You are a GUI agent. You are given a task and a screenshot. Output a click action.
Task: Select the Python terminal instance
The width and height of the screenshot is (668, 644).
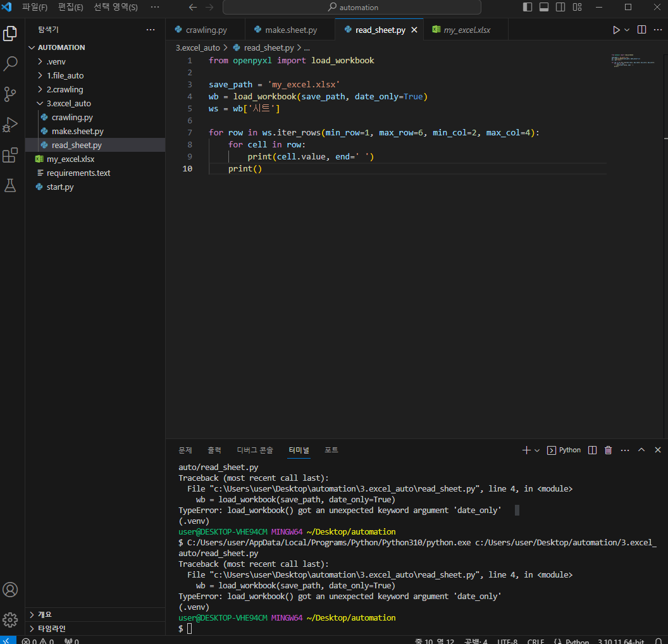pos(564,450)
